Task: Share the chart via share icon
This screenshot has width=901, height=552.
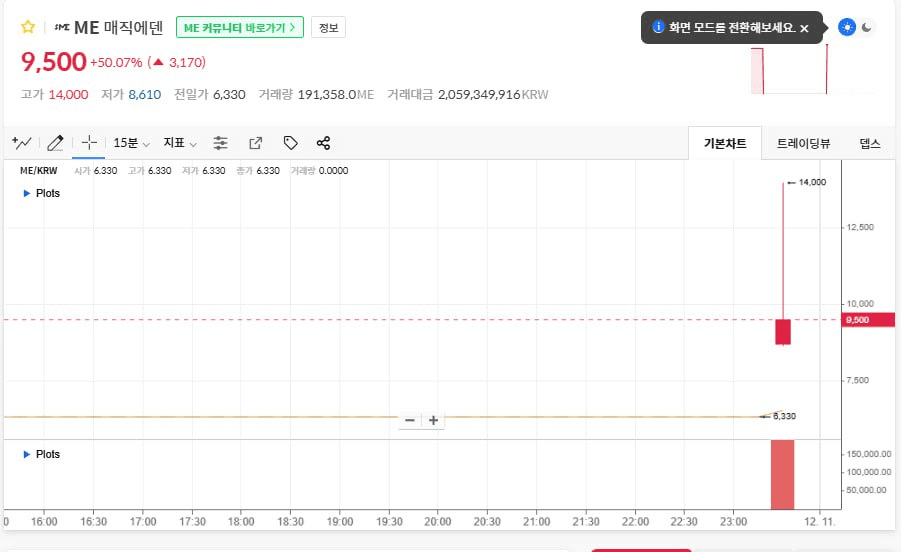Action: pyautogui.click(x=323, y=143)
